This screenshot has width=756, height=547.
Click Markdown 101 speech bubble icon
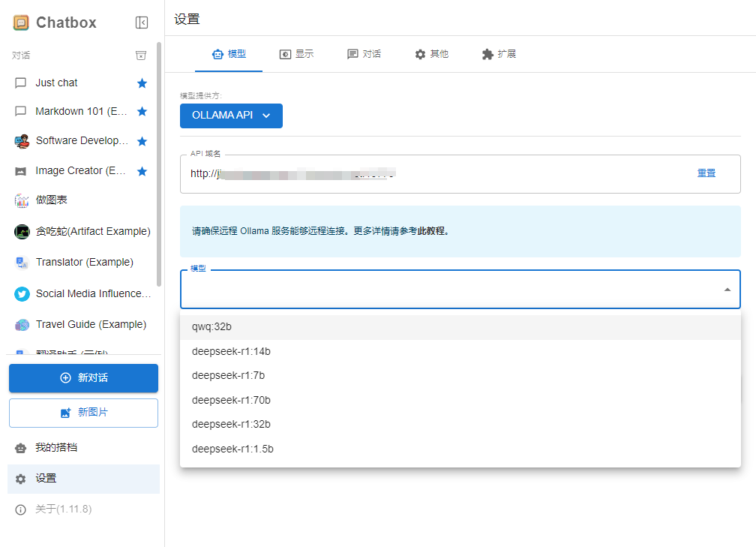[21, 111]
